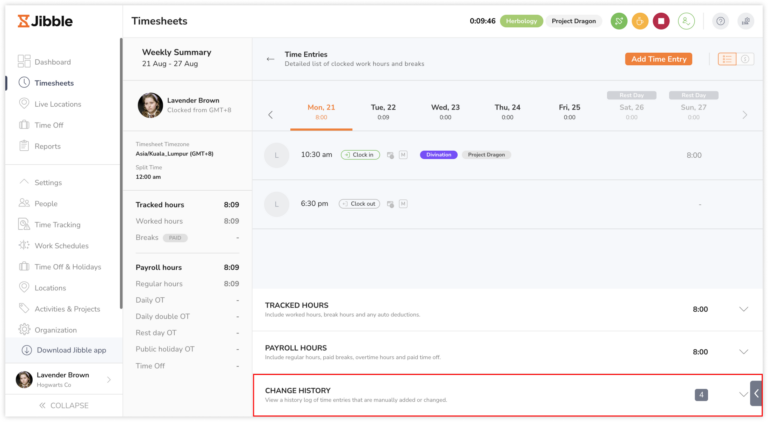The height and width of the screenshot is (422, 768).
Task: Select the Sun, 27 rest day tab
Action: click(694, 107)
